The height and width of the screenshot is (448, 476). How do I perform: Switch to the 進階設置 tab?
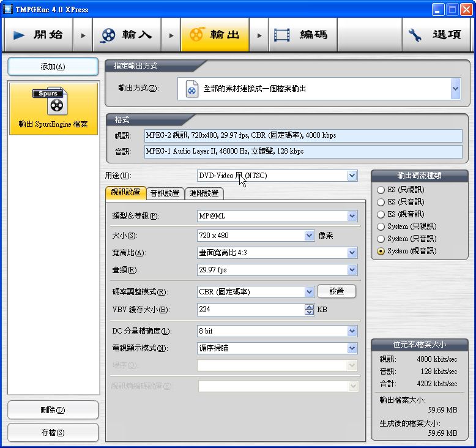tap(204, 193)
